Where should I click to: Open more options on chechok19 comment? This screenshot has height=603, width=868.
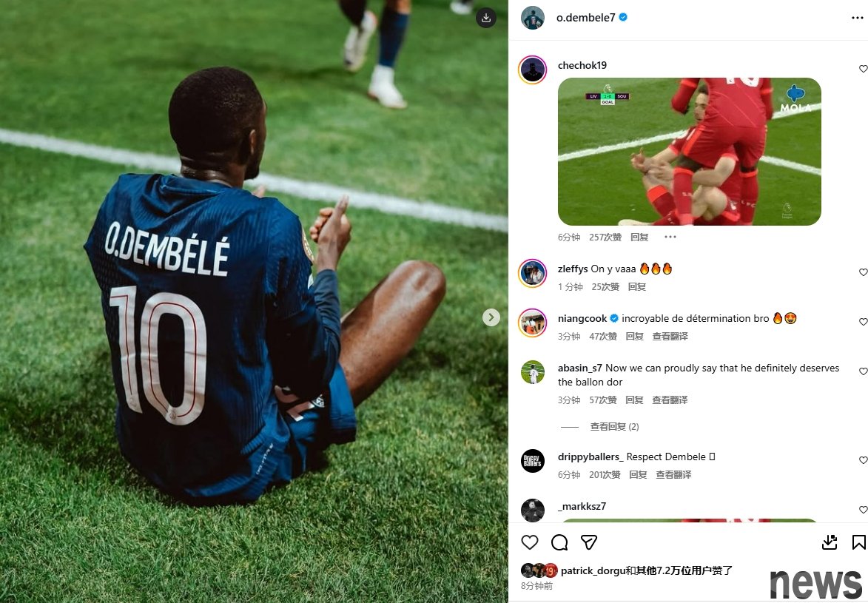[x=670, y=237]
